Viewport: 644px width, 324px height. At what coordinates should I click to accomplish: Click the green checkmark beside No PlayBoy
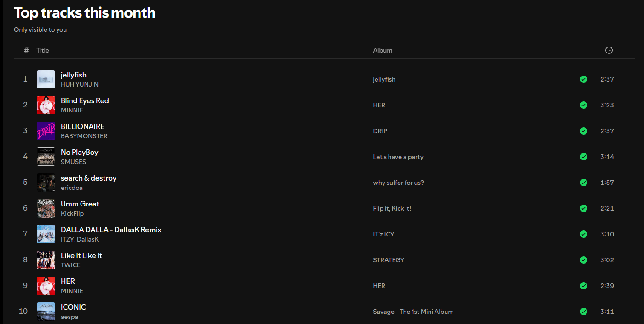point(583,157)
